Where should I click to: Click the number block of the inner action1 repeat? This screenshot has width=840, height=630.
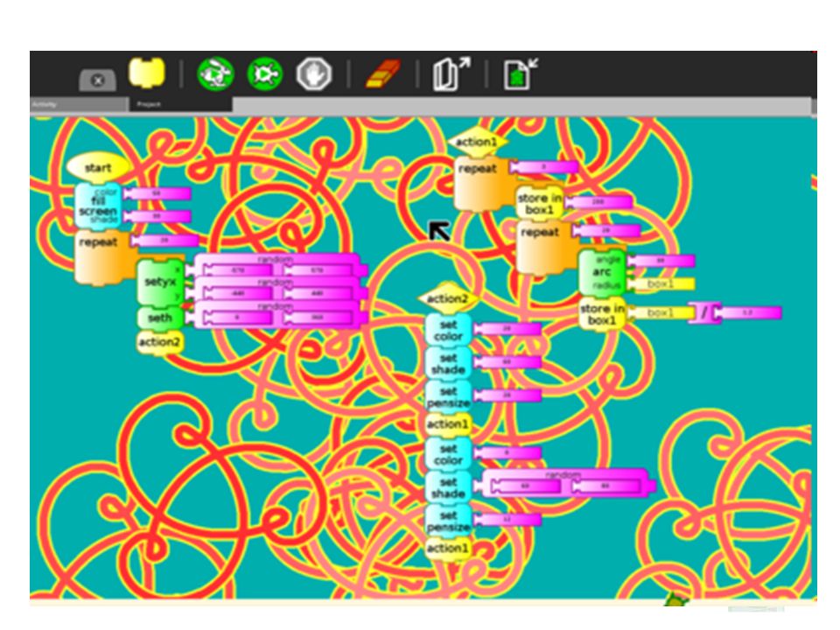pos(605,230)
